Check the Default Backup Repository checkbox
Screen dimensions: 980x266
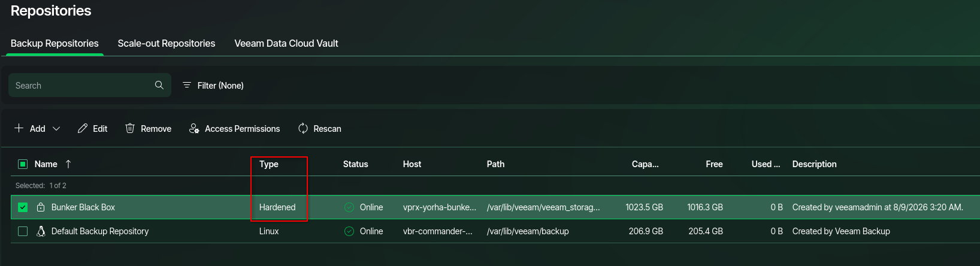tap(23, 231)
